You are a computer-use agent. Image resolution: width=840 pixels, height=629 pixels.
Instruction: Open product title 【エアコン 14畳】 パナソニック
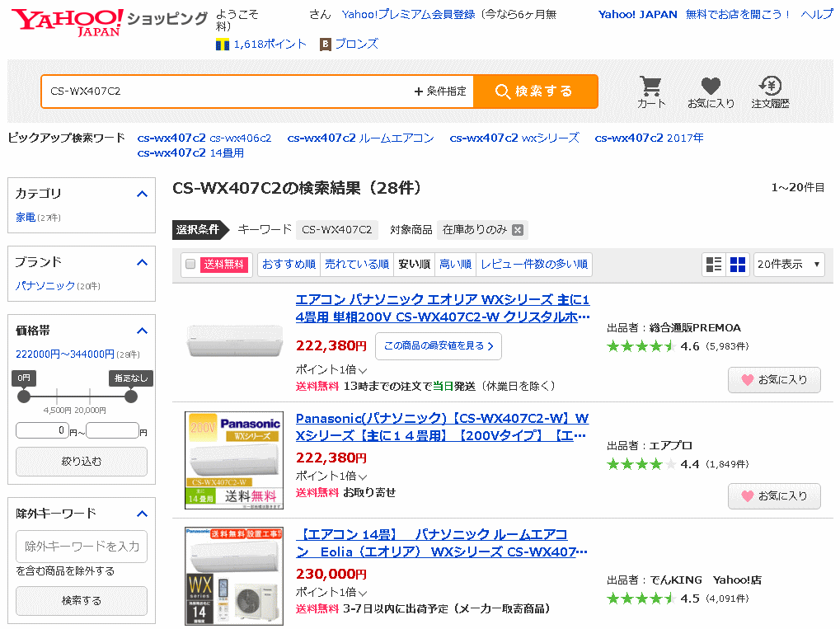(x=441, y=543)
